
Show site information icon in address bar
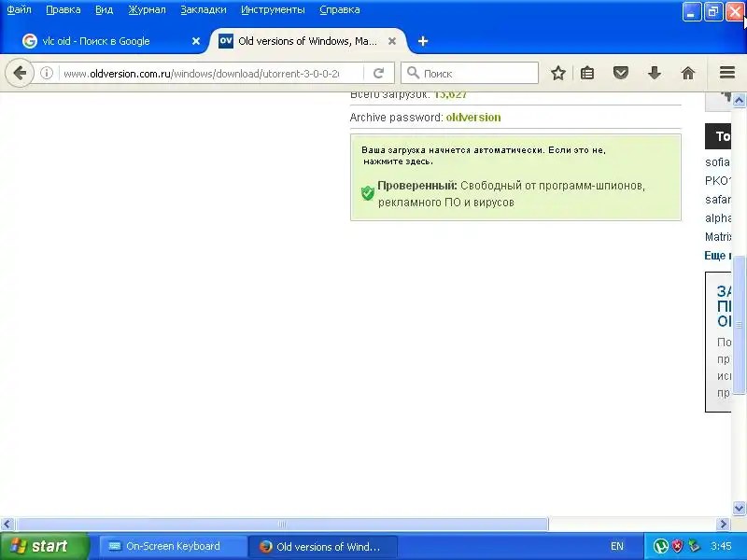coord(46,73)
